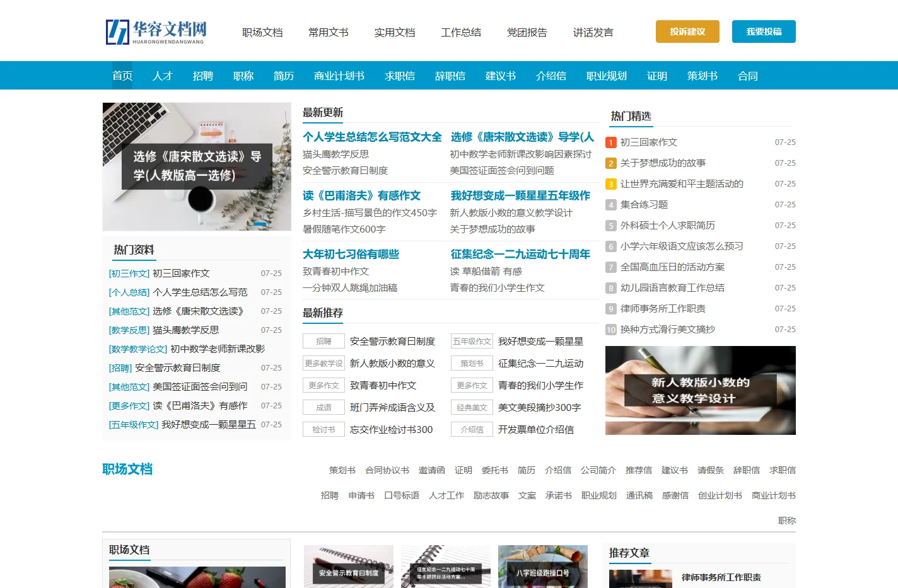This screenshot has height=588, width=898.
Task: Open 暑假随笔作文600字 link
Action: click(344, 229)
